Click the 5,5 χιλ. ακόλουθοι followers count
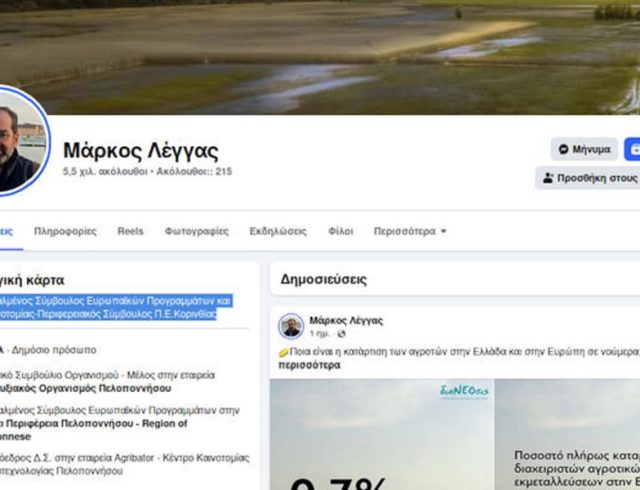 [105, 172]
